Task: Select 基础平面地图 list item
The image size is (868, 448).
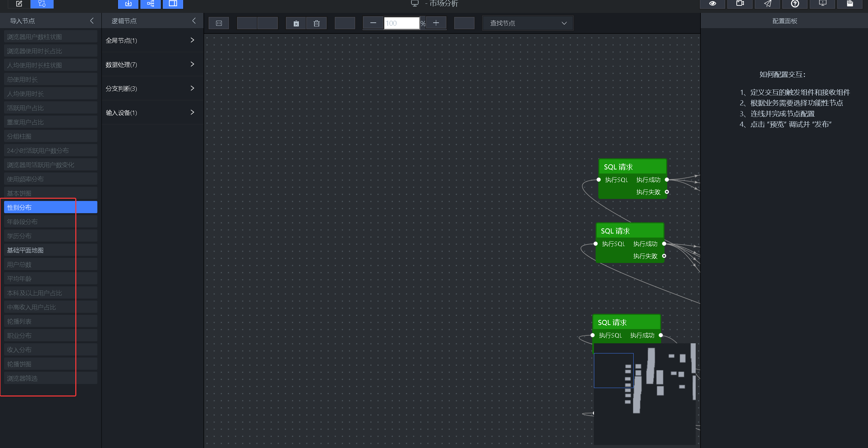Action: tap(51, 250)
